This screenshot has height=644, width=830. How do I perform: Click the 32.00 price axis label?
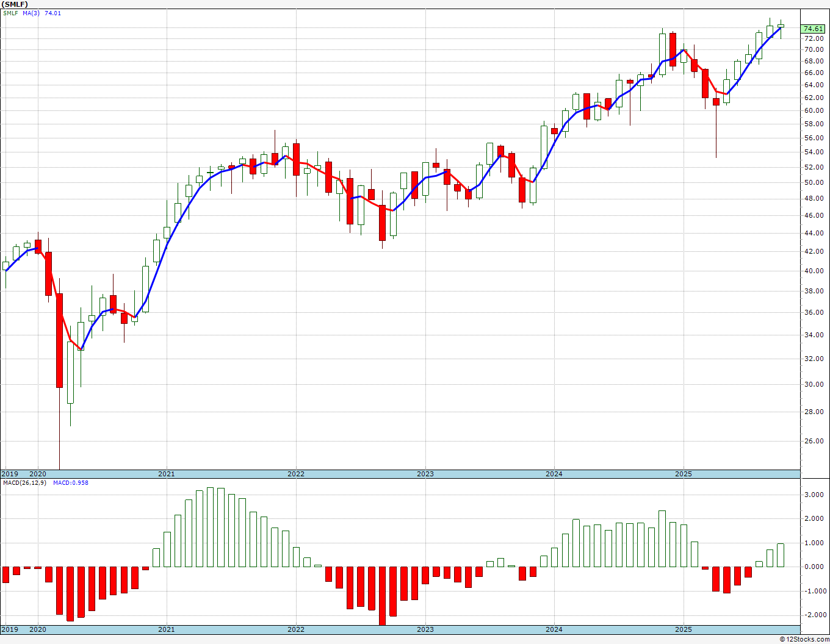pyautogui.click(x=814, y=359)
